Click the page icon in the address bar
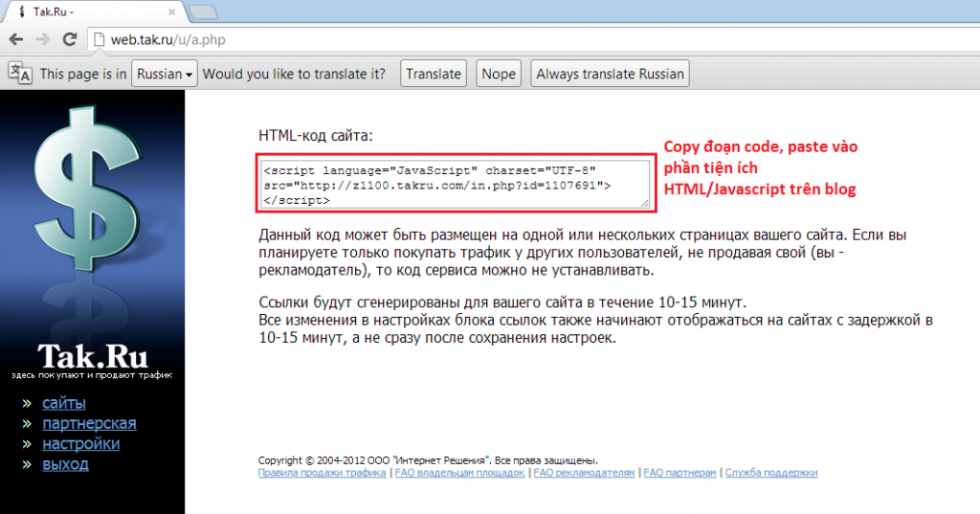 coord(99,40)
